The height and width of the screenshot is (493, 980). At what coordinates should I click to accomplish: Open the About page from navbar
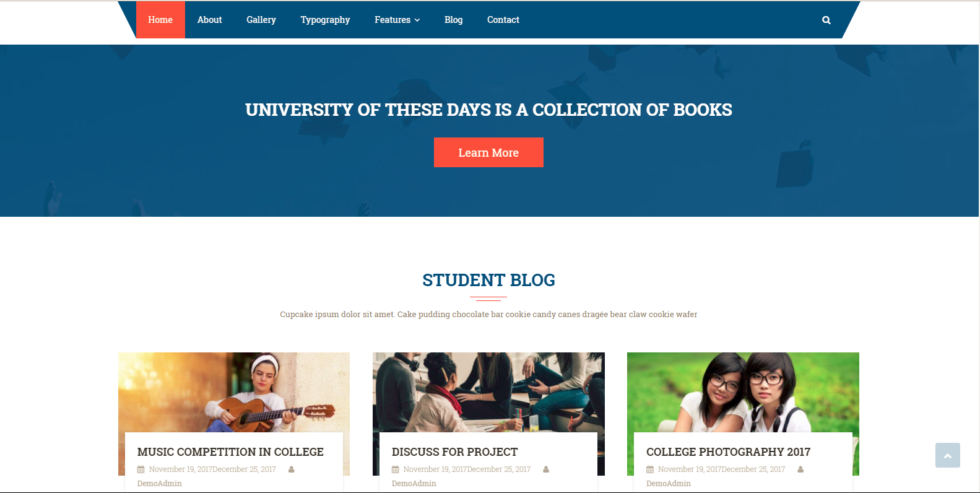(x=209, y=20)
